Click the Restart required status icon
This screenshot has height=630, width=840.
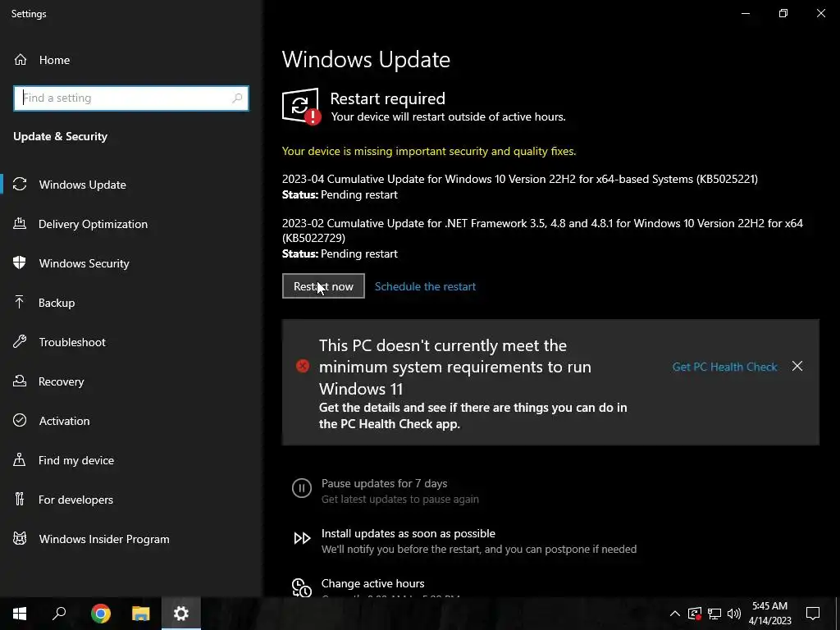[301, 106]
